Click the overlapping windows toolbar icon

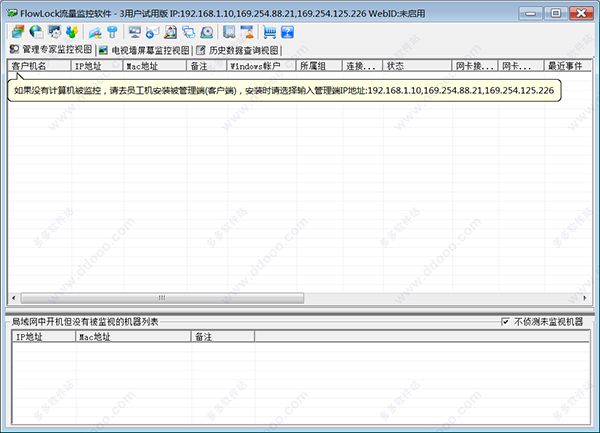point(189,32)
